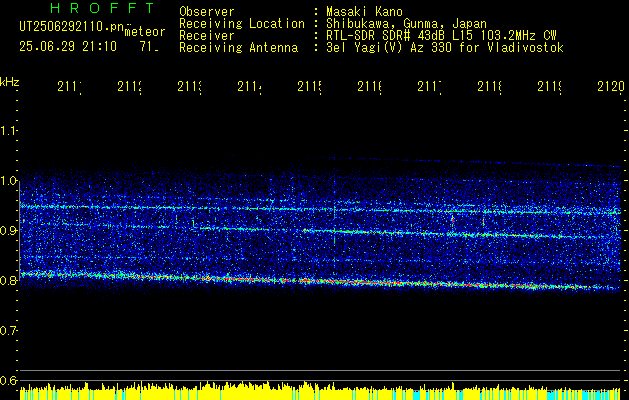
Task: Click the green HROFFT title text
Action: pyautogui.click(x=102, y=8)
